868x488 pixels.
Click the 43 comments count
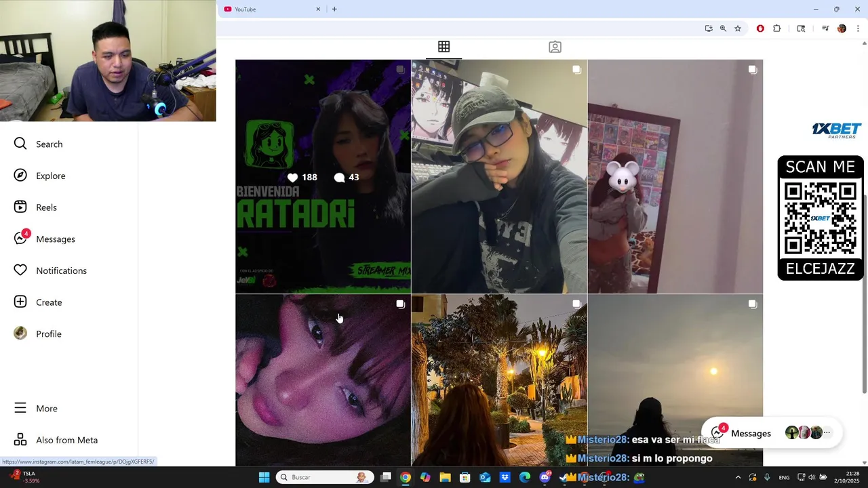point(347,177)
